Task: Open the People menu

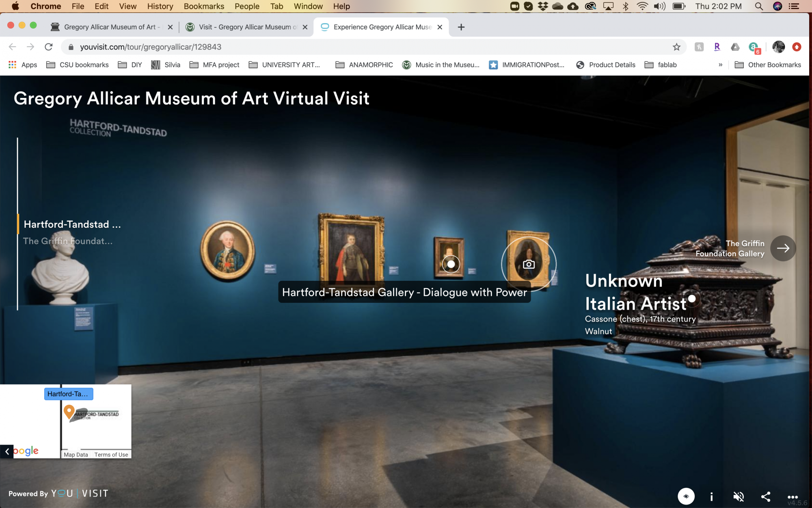Action: 247,6
